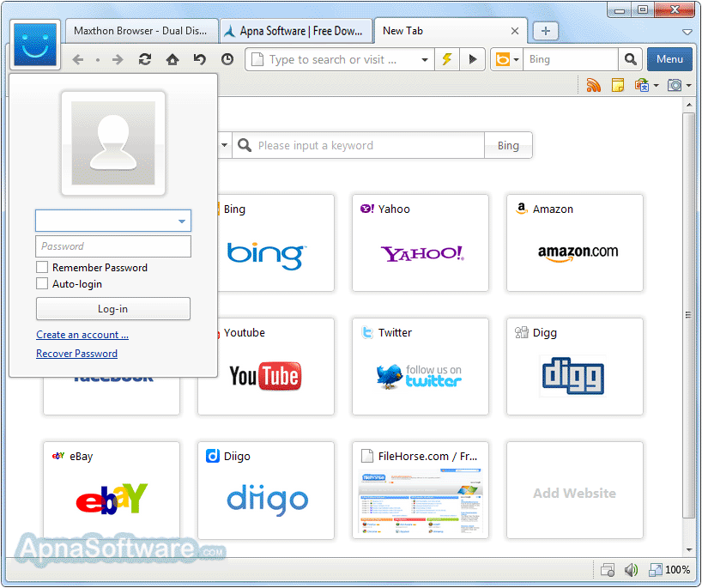Open the FileHorse.com quick access tile
Image resolution: width=702 pixels, height=588 pixels.
click(x=421, y=490)
